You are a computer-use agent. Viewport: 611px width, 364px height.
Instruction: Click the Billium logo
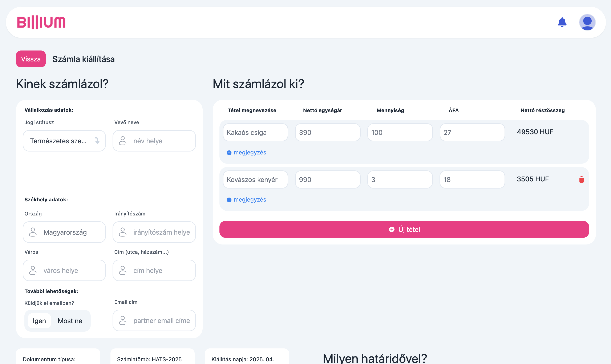point(41,22)
